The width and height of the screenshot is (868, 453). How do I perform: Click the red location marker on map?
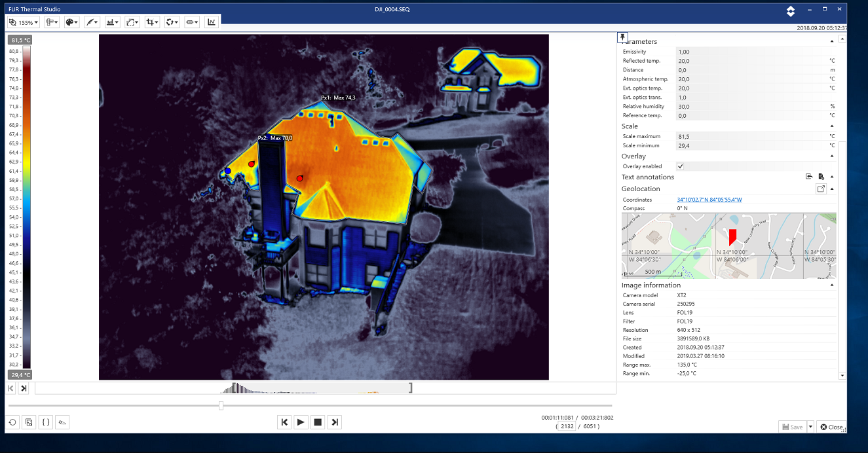[x=733, y=237]
